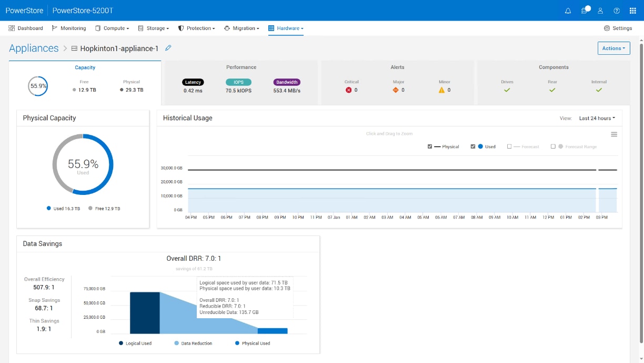The height and width of the screenshot is (363, 644).
Task: Open the jobs icon in header
Action: [585, 11]
